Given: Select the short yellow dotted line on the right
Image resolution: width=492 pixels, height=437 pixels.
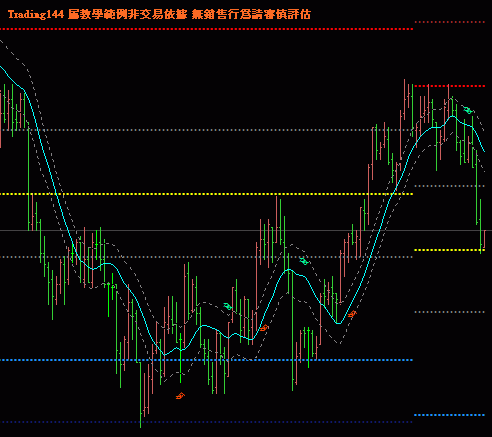Looking at the screenshot, I should click(x=449, y=250).
